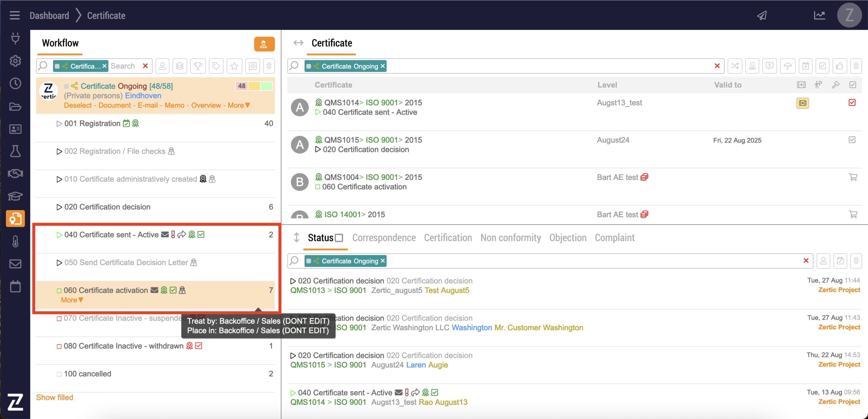Click the yellow progress bar segment
868x419 pixels.
click(x=254, y=86)
